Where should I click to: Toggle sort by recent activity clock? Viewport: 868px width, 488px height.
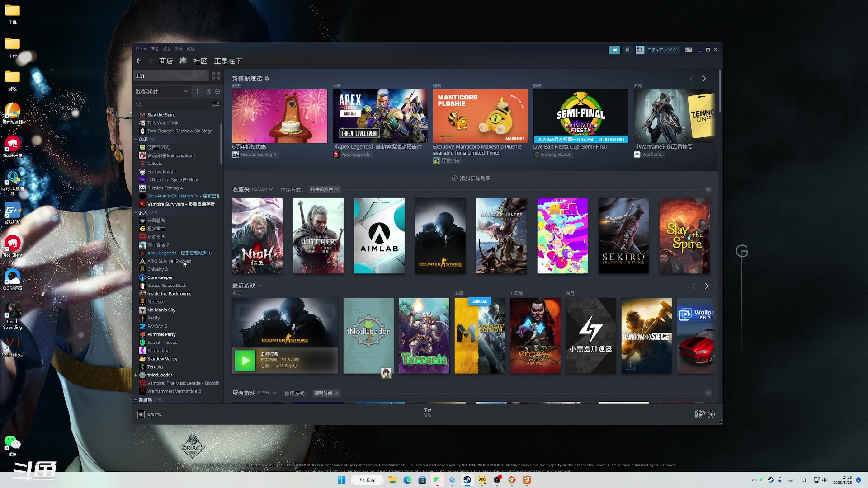[208, 91]
